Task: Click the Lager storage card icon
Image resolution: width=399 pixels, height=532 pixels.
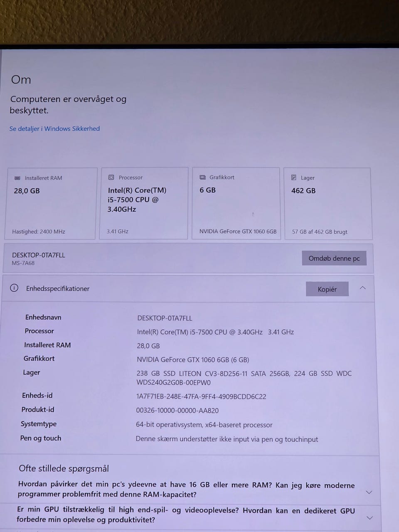Action: (293, 177)
